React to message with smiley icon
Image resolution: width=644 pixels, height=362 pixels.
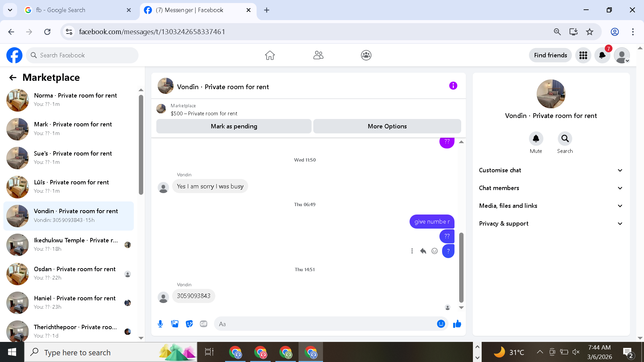434,251
